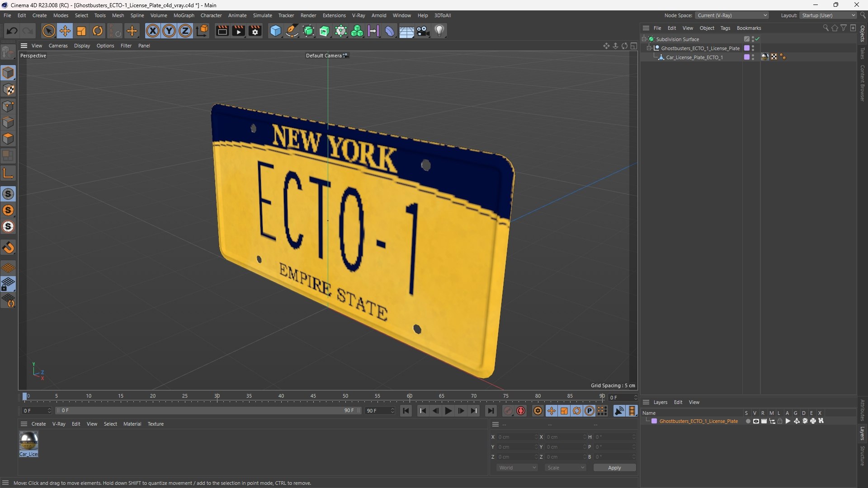868x488 pixels.
Task: Click the Spline Pen tool icon
Action: pyautogui.click(x=292, y=31)
